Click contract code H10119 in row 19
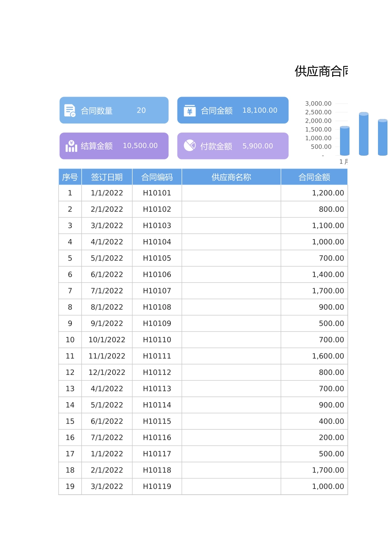 [x=156, y=486]
